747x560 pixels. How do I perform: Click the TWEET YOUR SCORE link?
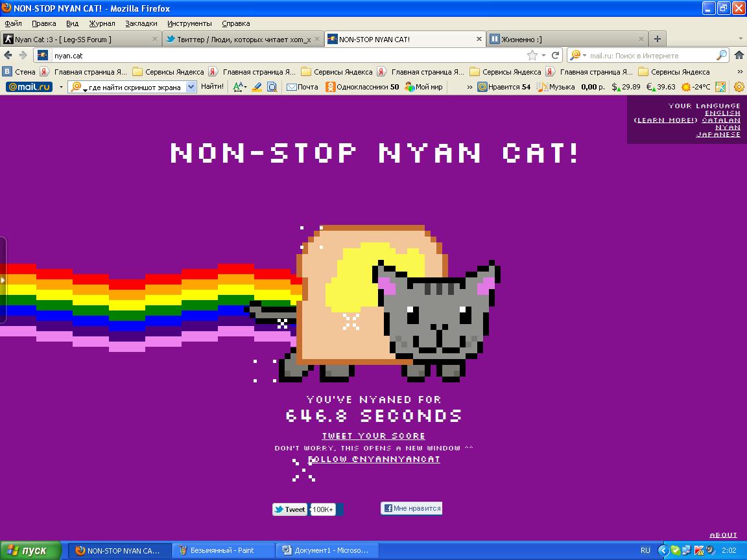pos(373,436)
